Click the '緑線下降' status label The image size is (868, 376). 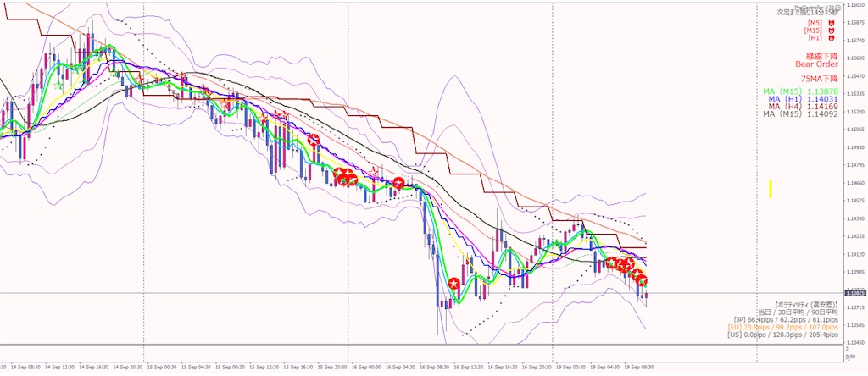point(821,57)
